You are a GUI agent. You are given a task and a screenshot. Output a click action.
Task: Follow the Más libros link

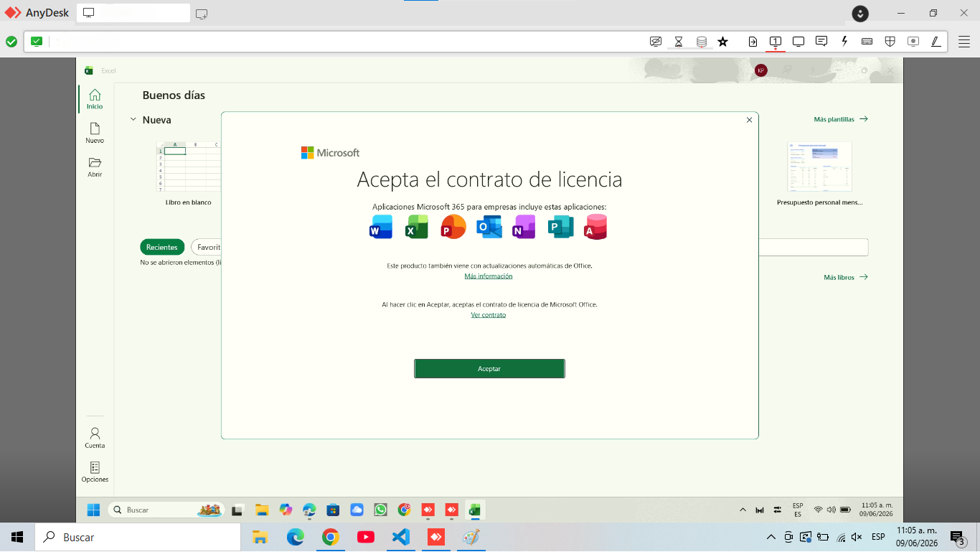[846, 277]
